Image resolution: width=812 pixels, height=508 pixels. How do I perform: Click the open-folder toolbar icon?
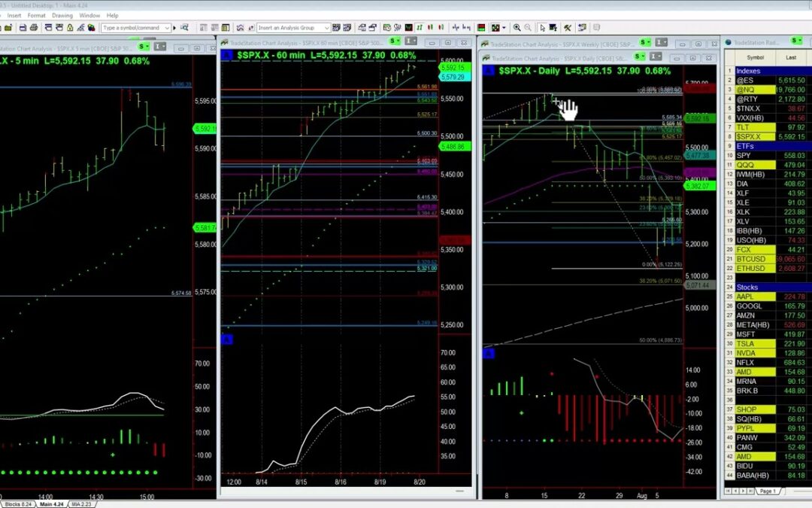click(8, 28)
